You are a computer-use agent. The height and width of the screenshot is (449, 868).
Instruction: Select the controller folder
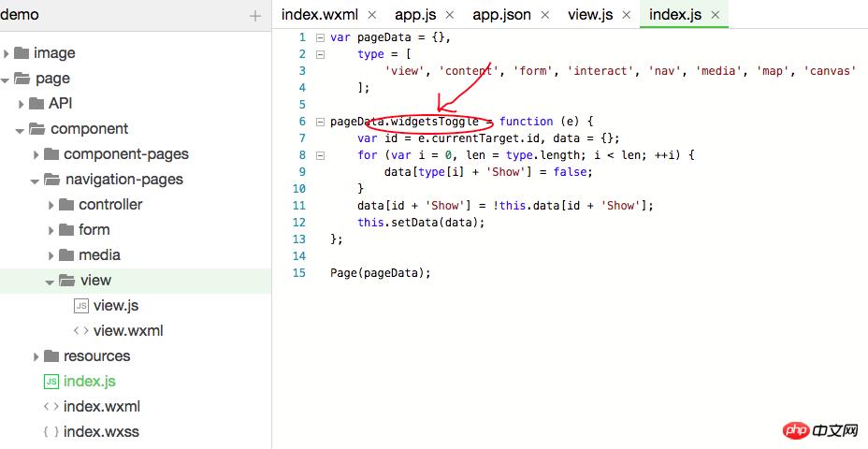[x=110, y=205]
